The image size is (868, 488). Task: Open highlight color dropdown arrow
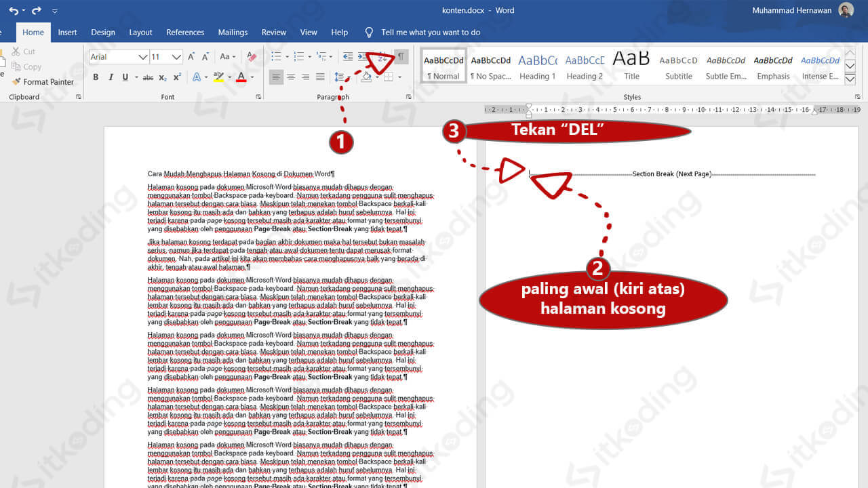[229, 77]
